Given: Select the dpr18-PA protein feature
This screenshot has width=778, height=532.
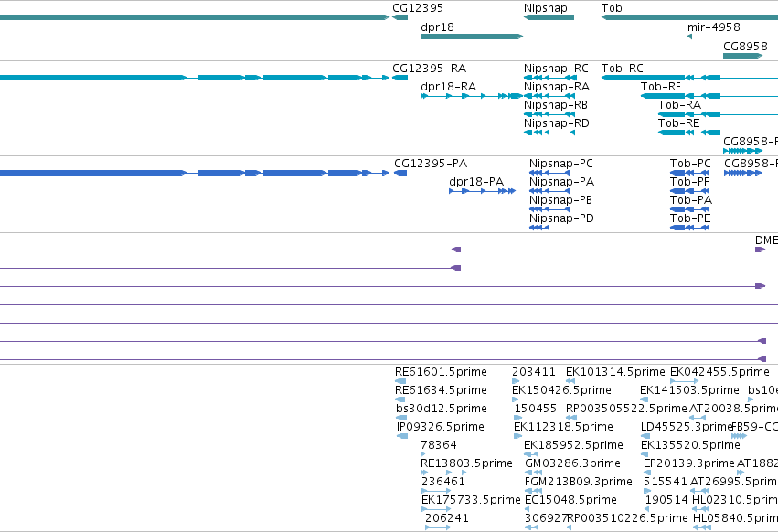Looking at the screenshot, I should pyautogui.click(x=483, y=191).
